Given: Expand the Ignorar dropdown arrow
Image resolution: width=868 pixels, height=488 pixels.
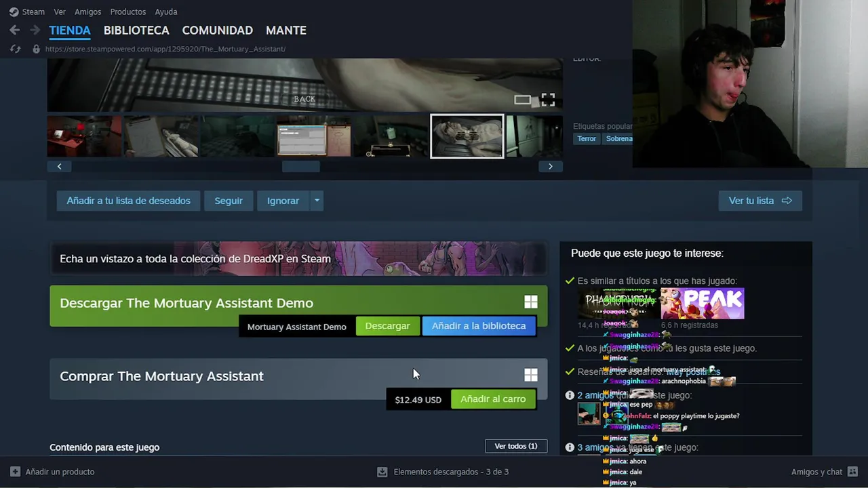Looking at the screenshot, I should tap(317, 201).
